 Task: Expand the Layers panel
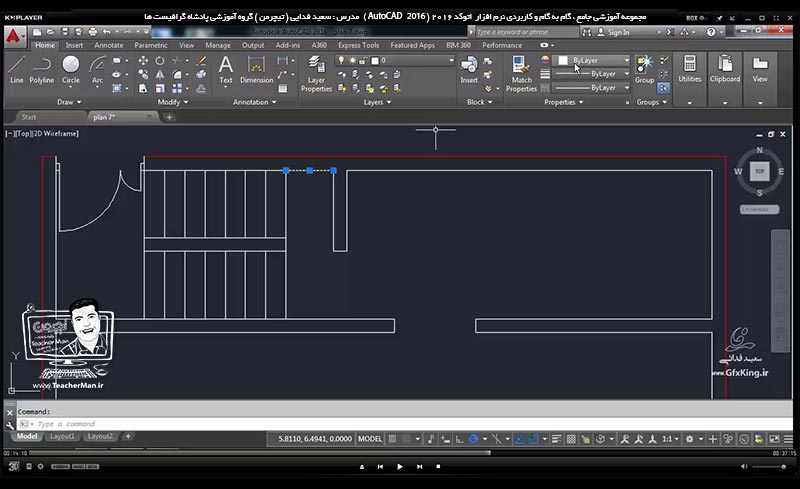click(x=377, y=102)
